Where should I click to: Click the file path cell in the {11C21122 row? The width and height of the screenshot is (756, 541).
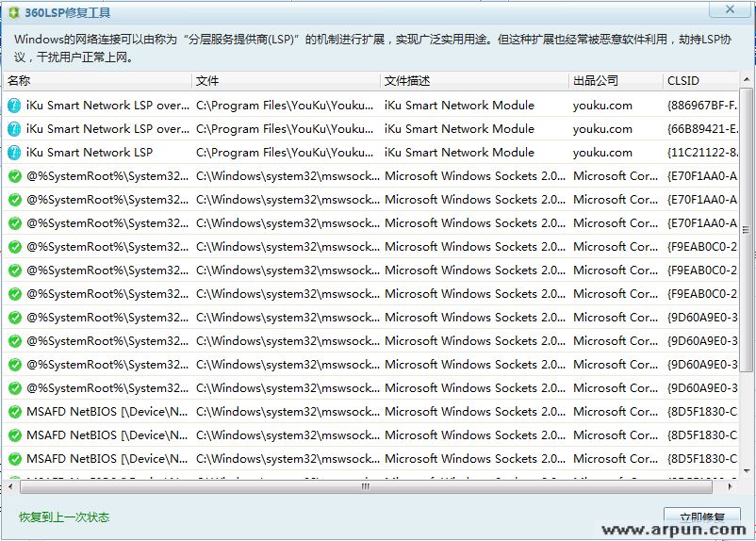point(285,153)
